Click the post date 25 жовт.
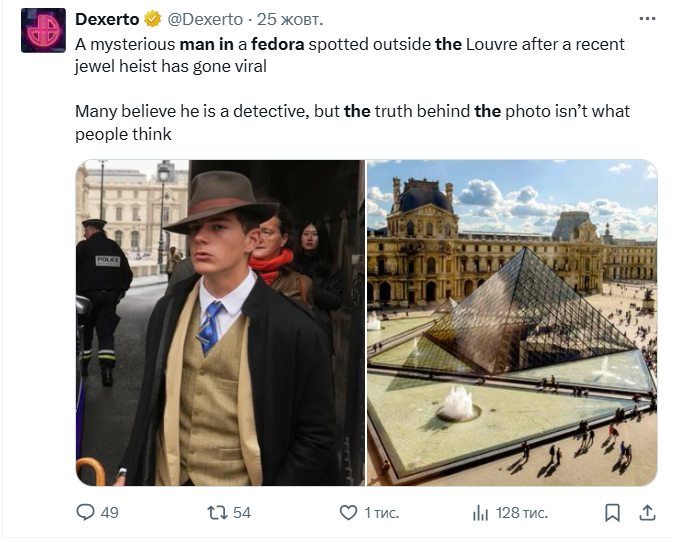674x540 pixels. [x=290, y=19]
